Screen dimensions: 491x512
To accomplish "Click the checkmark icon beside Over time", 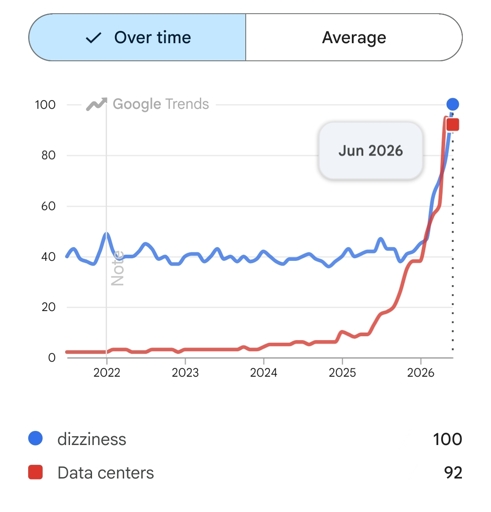I will pos(93,38).
